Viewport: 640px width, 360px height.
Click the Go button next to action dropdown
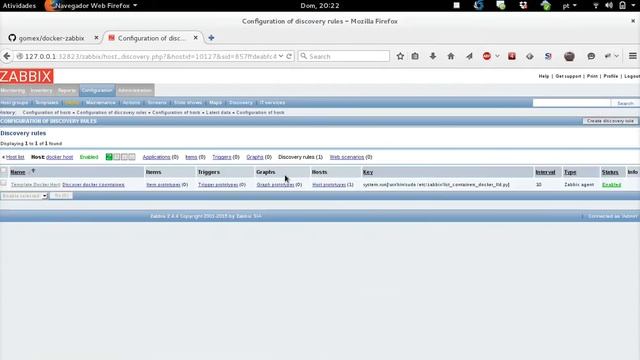tap(61, 196)
